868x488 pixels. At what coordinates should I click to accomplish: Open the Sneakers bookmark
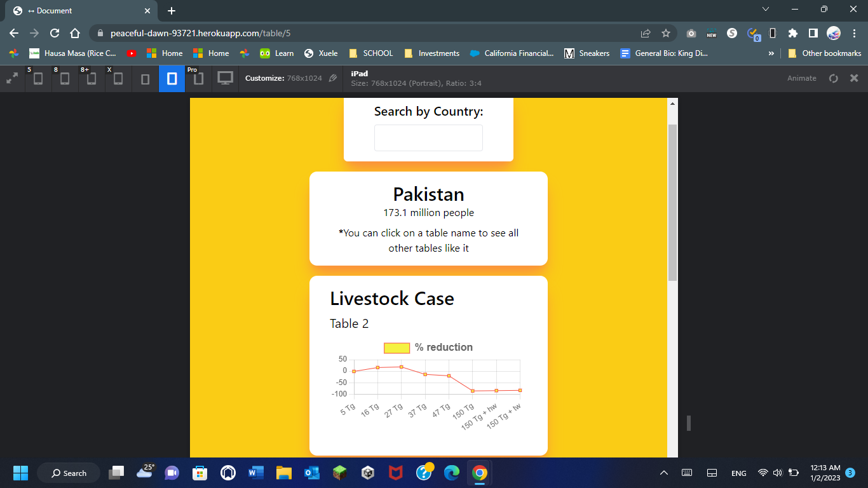coord(587,53)
